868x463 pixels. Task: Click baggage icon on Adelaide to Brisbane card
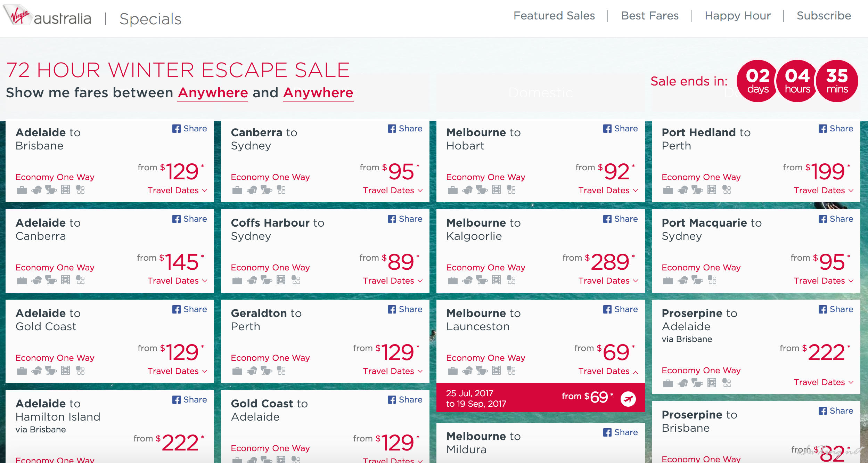[x=22, y=190]
